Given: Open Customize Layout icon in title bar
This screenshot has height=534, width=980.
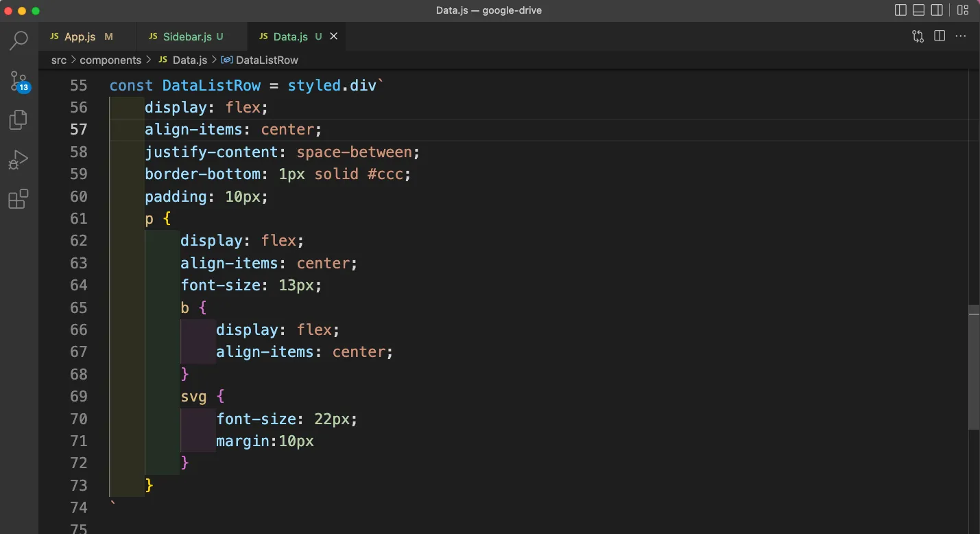Looking at the screenshot, I should [963, 10].
